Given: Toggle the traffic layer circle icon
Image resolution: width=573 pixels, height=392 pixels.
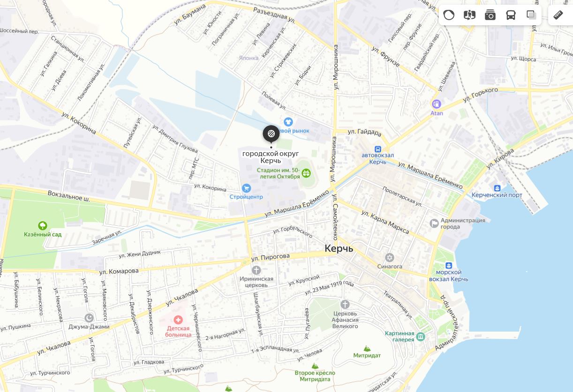Looking at the screenshot, I should (449, 15).
